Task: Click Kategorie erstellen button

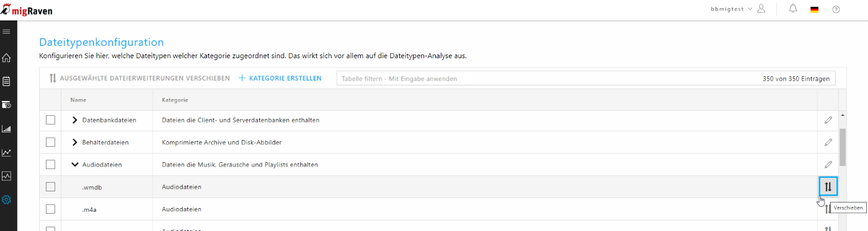Action: (x=280, y=79)
